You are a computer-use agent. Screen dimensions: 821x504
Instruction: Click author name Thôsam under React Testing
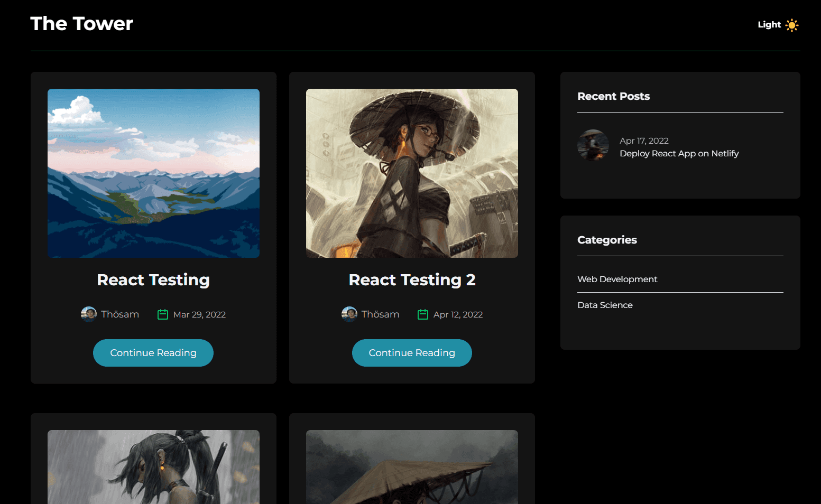coord(120,314)
